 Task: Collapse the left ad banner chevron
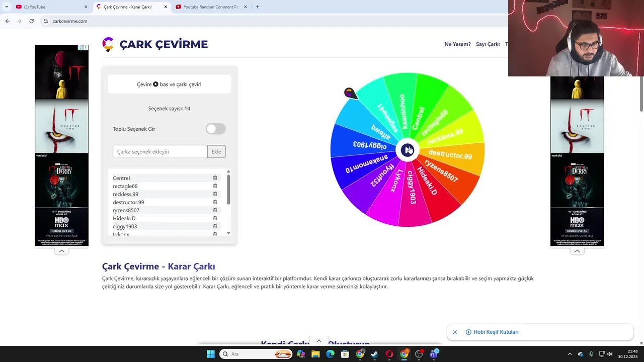click(61, 251)
